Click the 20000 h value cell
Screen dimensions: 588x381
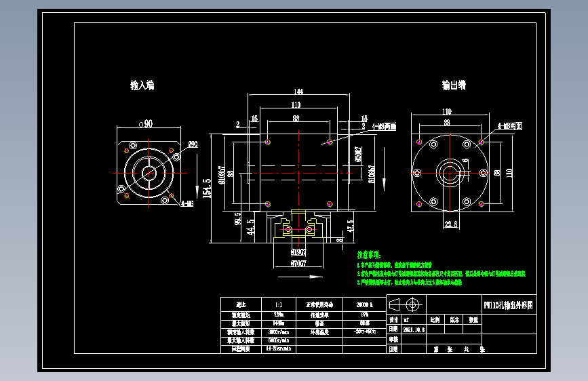coord(364,304)
